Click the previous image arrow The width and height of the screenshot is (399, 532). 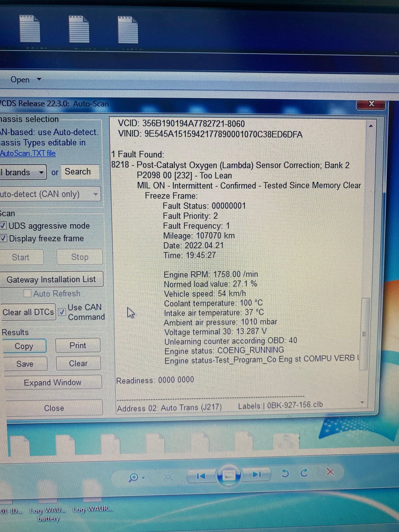[x=201, y=476]
